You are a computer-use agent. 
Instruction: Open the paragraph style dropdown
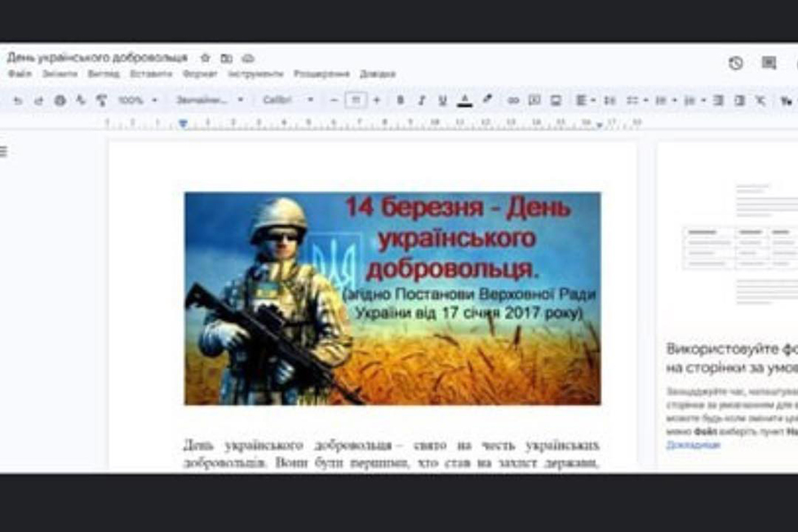[x=209, y=100]
